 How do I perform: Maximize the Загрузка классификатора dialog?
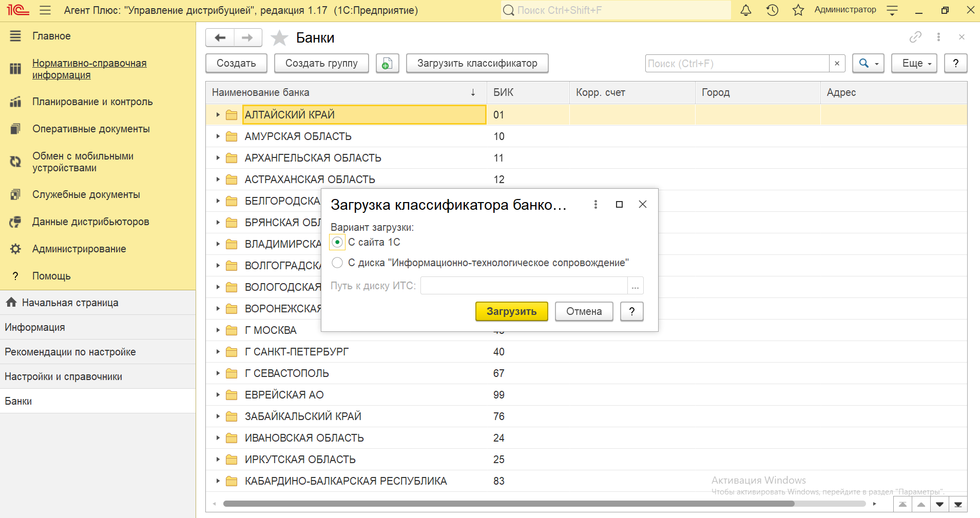619,204
